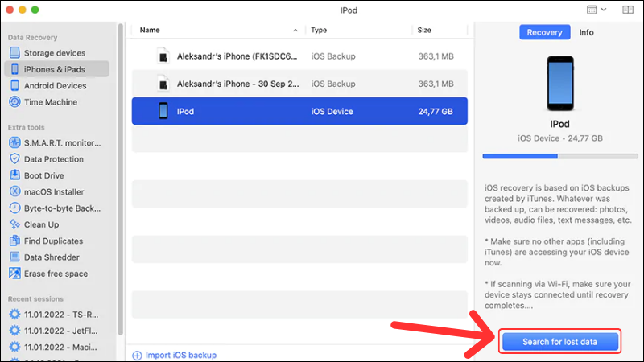Click the sidebar vertical scrollbar
This screenshot has width=644, height=362.
tap(120, 179)
